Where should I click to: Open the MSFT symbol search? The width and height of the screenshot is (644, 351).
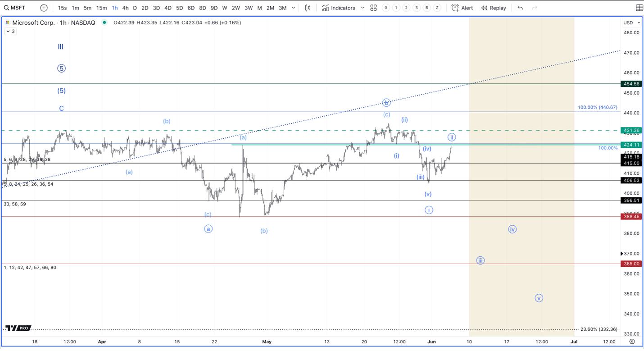tap(14, 8)
